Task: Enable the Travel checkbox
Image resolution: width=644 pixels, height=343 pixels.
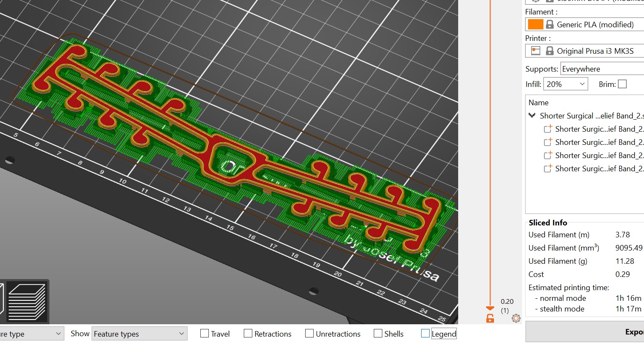Action: click(205, 334)
